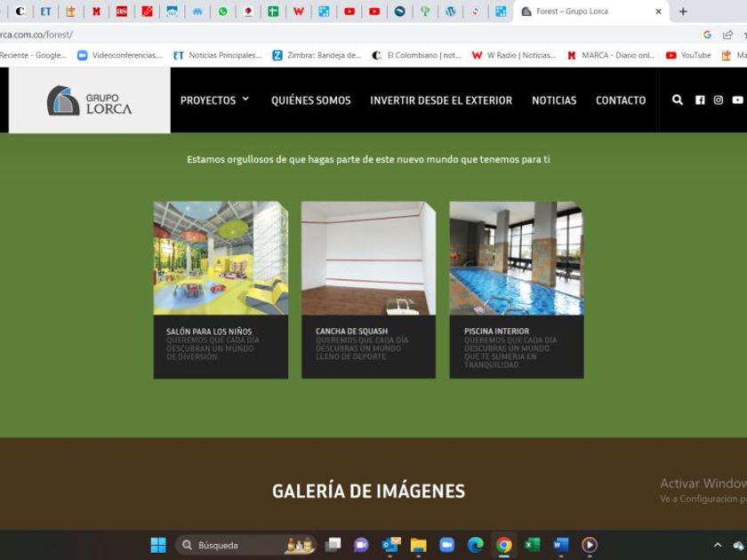
Task: Open Grupo Lorca's YouTube icon in header
Action: pos(737,100)
